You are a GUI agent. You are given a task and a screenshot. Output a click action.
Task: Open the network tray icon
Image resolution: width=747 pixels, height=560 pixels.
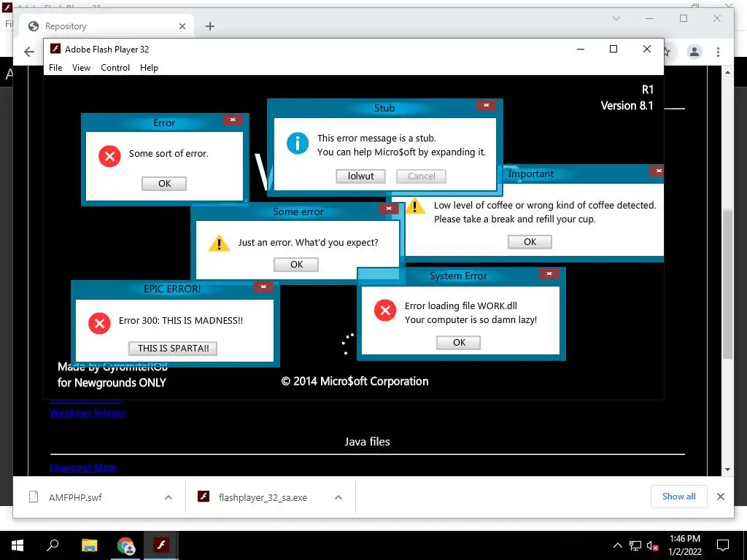click(x=635, y=545)
